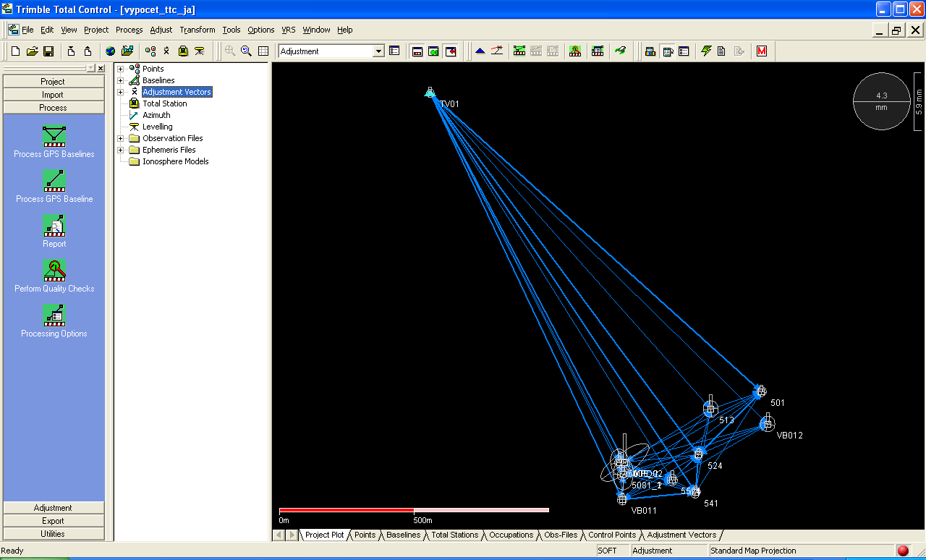Screen dimensions: 926x560
Task: Click the folder with windows toolbar icon
Action: tap(127, 51)
